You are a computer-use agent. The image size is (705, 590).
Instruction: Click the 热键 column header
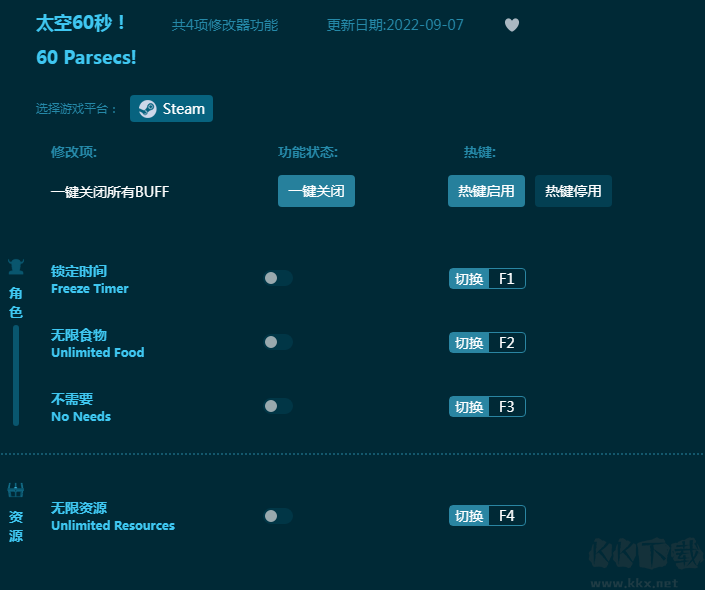[480, 152]
